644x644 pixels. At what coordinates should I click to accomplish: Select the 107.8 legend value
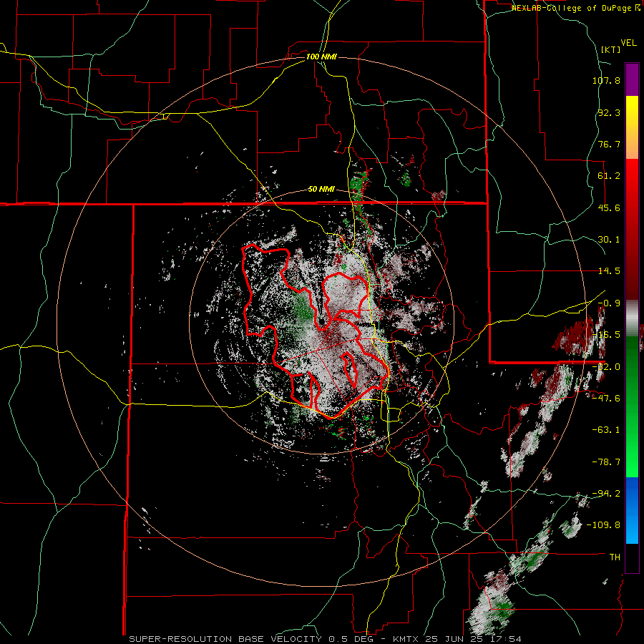click(x=606, y=80)
